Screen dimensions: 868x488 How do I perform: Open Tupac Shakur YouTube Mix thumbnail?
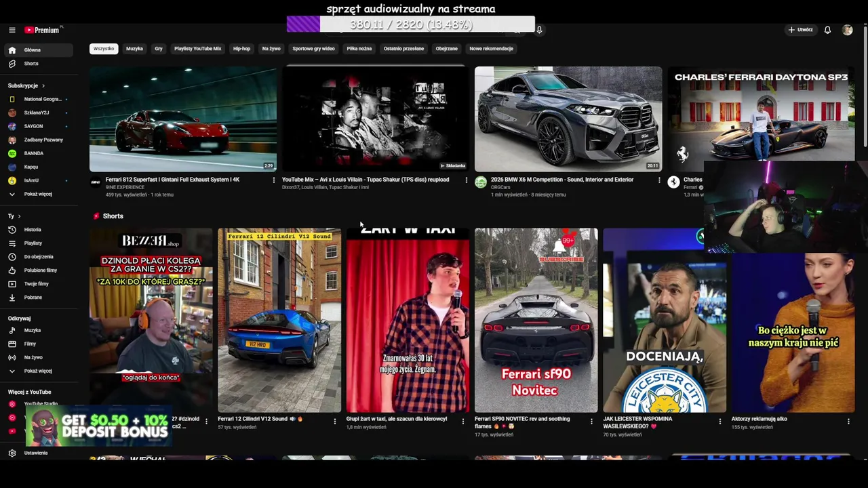(x=375, y=119)
